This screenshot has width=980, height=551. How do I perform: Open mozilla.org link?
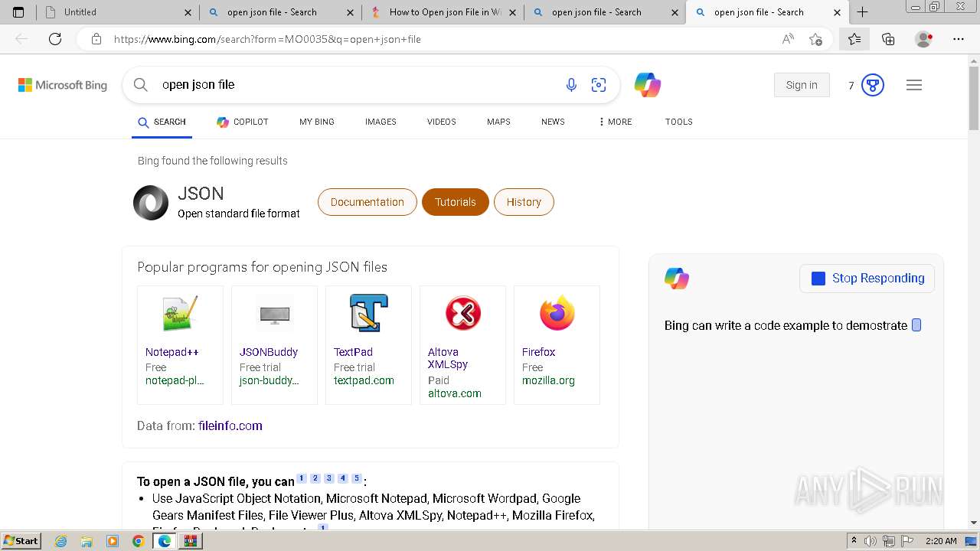[548, 380]
